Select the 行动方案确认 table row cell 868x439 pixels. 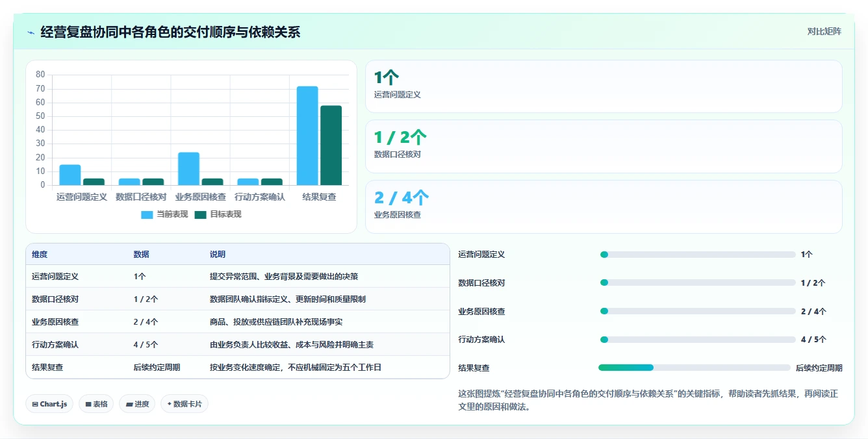(x=55, y=344)
